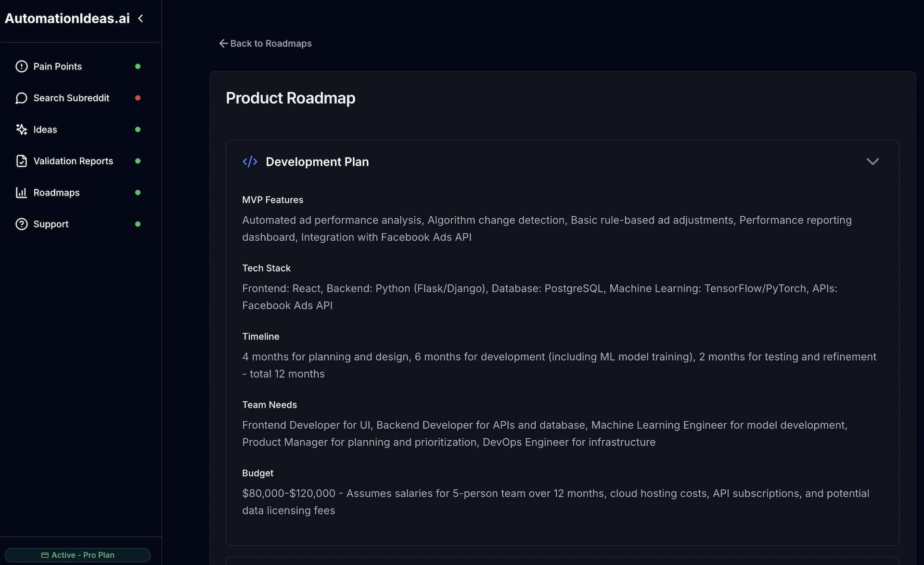
Task: Click the Development Plan code brackets icon
Action: tap(250, 162)
